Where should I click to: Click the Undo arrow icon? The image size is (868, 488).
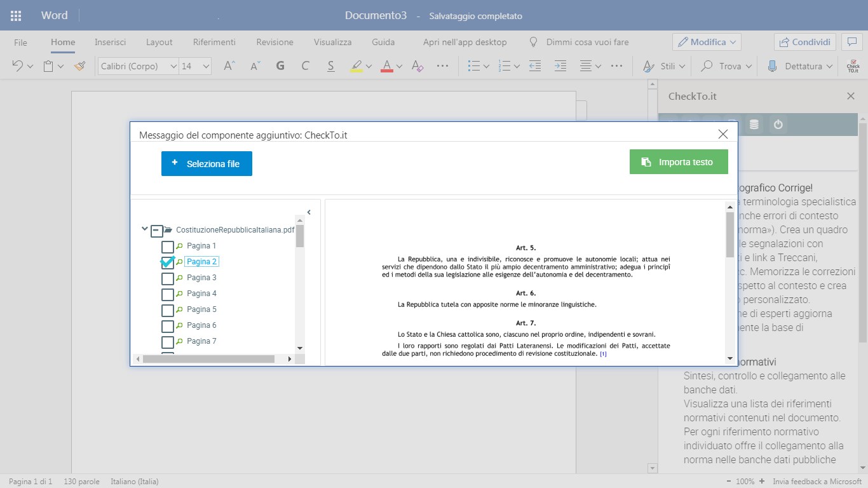click(x=18, y=66)
